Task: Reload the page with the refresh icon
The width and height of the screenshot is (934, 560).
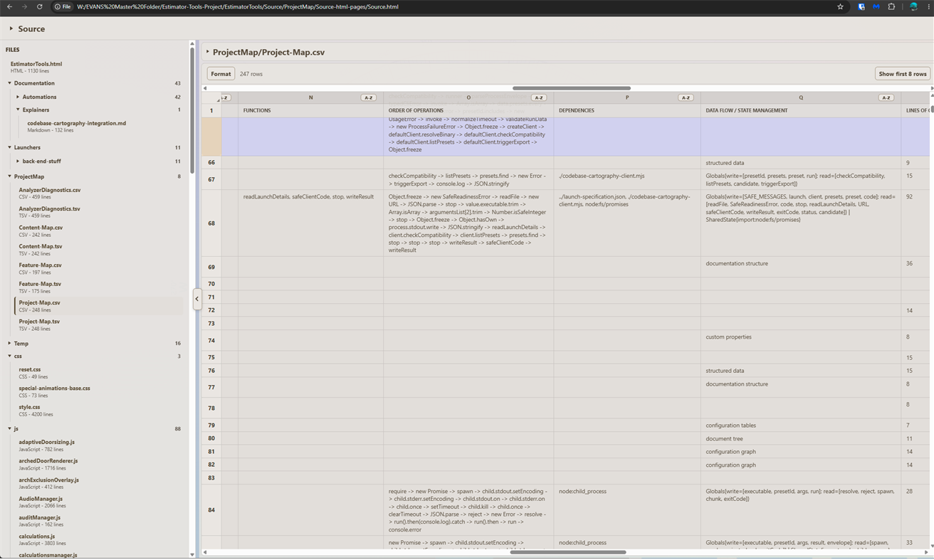Action: [x=39, y=6]
